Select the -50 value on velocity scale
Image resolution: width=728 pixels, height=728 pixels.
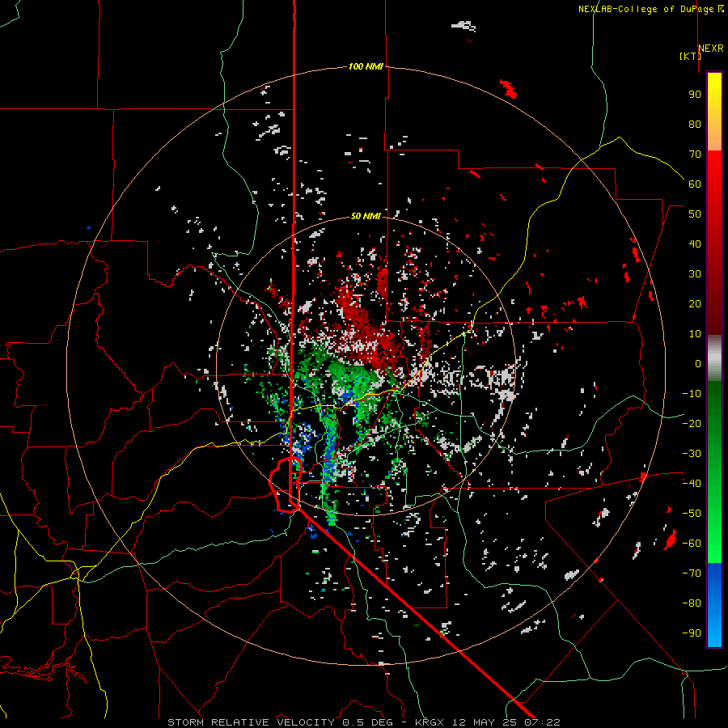click(692, 514)
